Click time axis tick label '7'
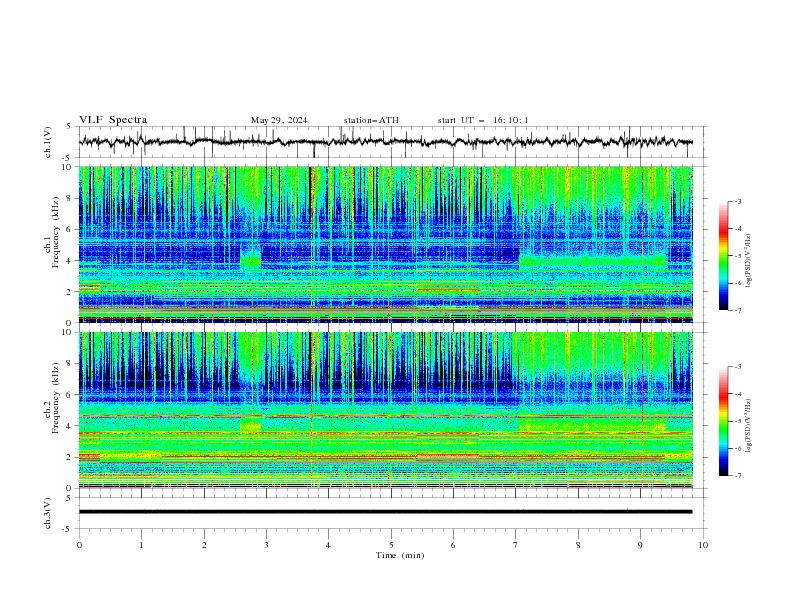 pos(516,545)
